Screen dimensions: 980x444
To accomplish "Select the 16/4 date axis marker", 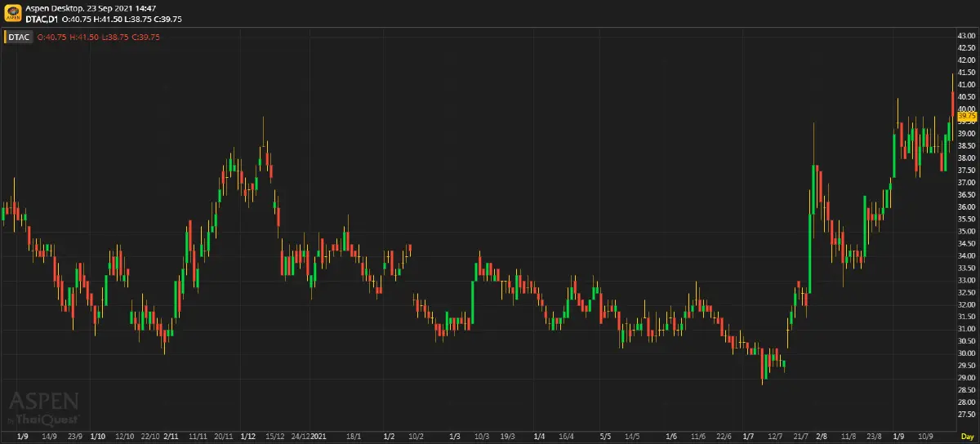I will 566,437.
